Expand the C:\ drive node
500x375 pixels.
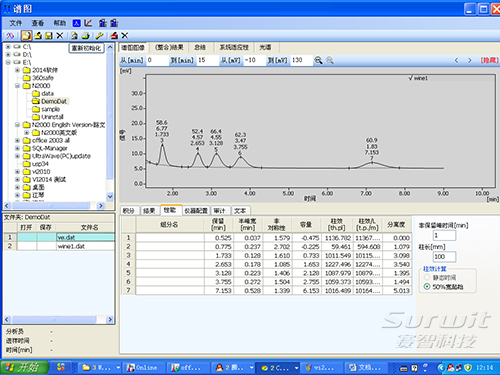(8, 47)
